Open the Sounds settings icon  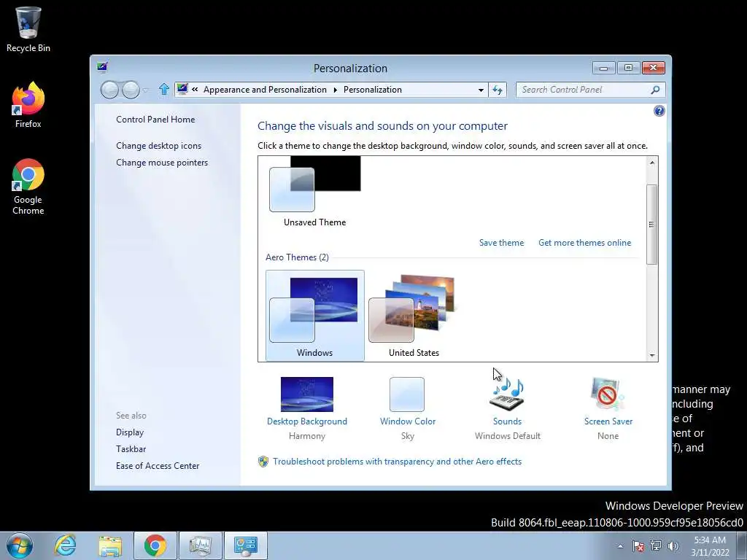[507, 394]
